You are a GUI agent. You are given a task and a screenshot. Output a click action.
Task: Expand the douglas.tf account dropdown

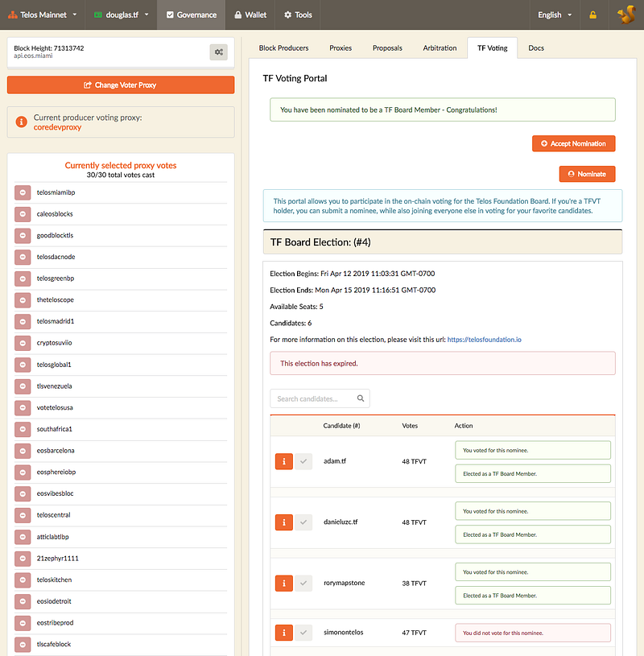(122, 14)
